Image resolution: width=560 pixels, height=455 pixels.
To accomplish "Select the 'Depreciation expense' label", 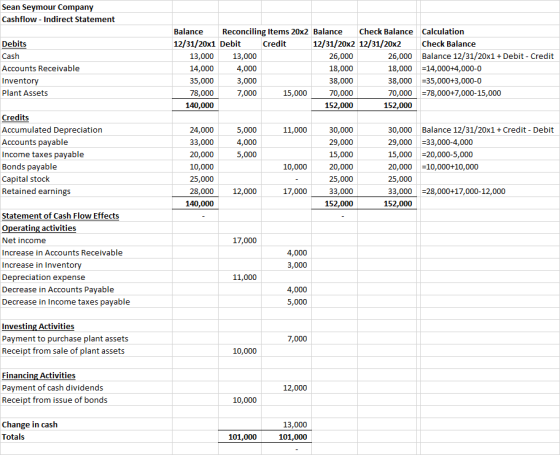I will point(44,278).
